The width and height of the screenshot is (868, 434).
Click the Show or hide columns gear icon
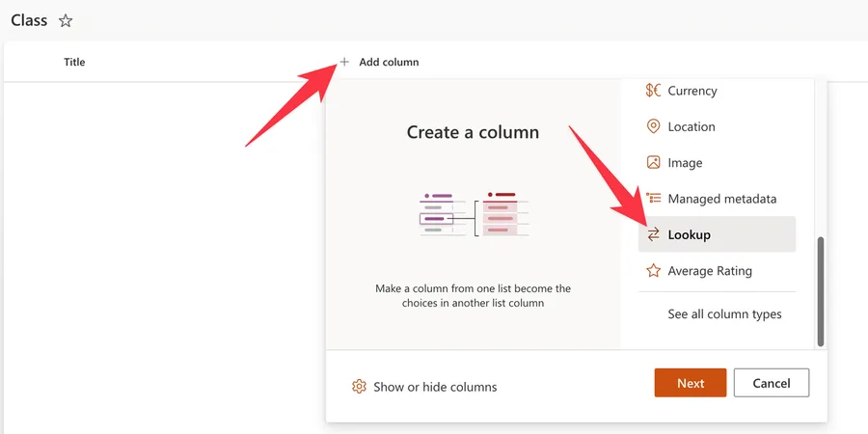coord(359,387)
